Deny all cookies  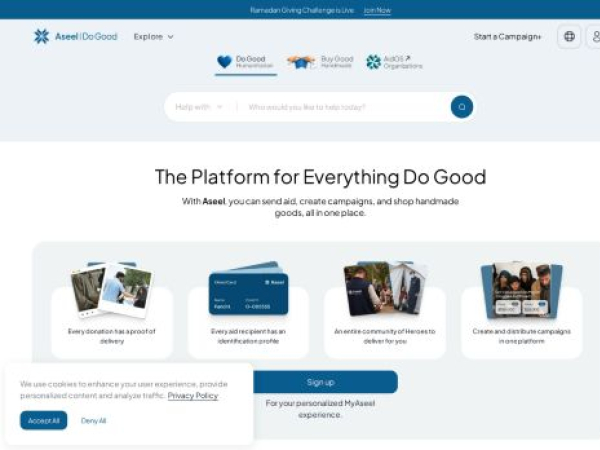click(93, 420)
